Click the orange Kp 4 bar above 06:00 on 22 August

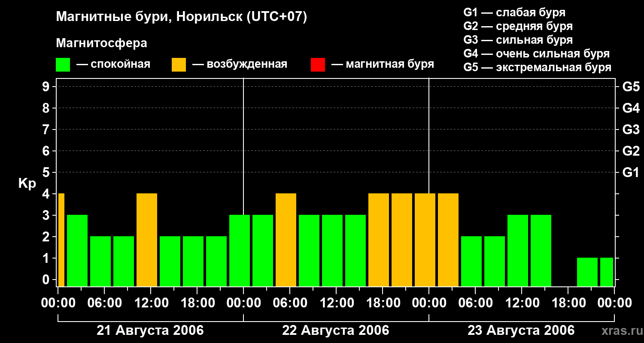pos(286,240)
